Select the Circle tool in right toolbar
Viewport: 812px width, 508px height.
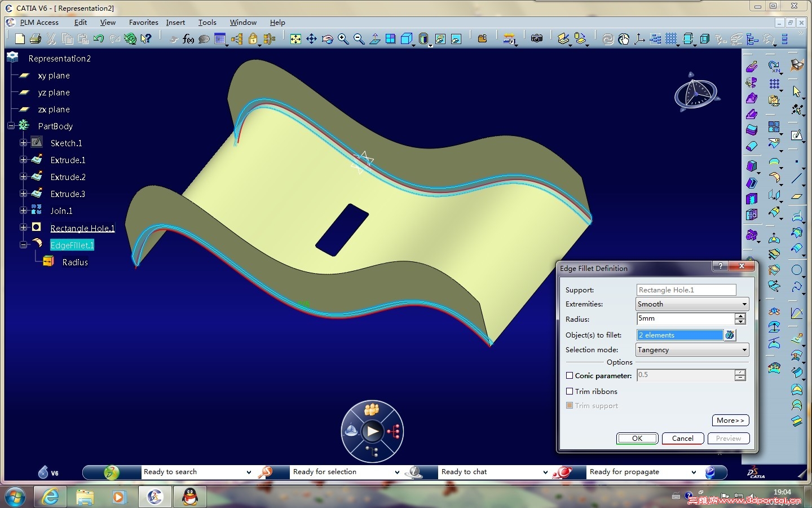pyautogui.click(x=796, y=270)
